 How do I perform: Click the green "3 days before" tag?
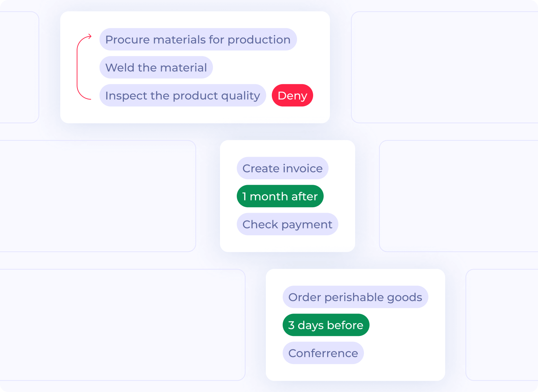(326, 325)
